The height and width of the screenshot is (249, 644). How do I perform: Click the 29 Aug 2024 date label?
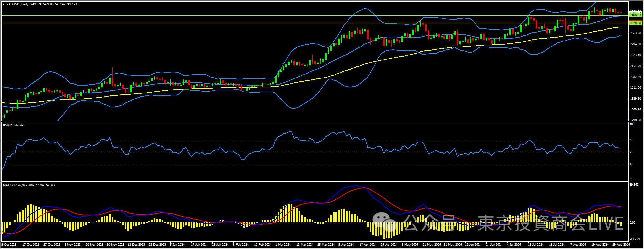(x=621, y=245)
